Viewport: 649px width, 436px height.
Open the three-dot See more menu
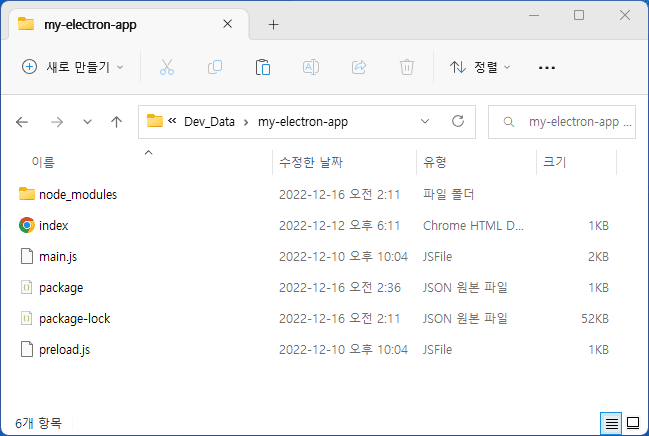point(547,67)
